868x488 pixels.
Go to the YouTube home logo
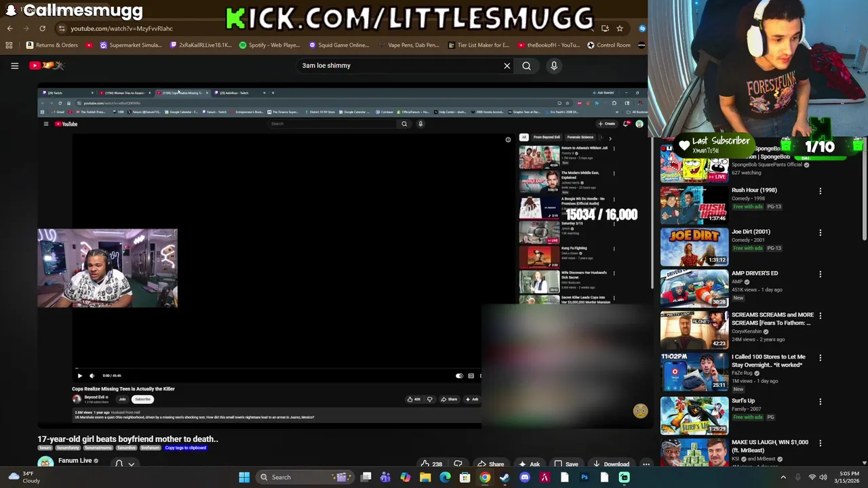[46, 66]
